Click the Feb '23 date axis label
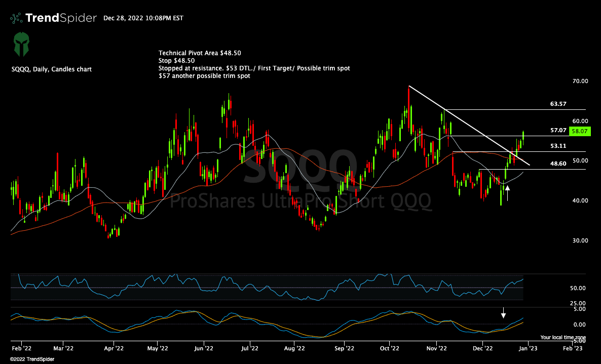This screenshot has height=364, width=601. [572, 348]
